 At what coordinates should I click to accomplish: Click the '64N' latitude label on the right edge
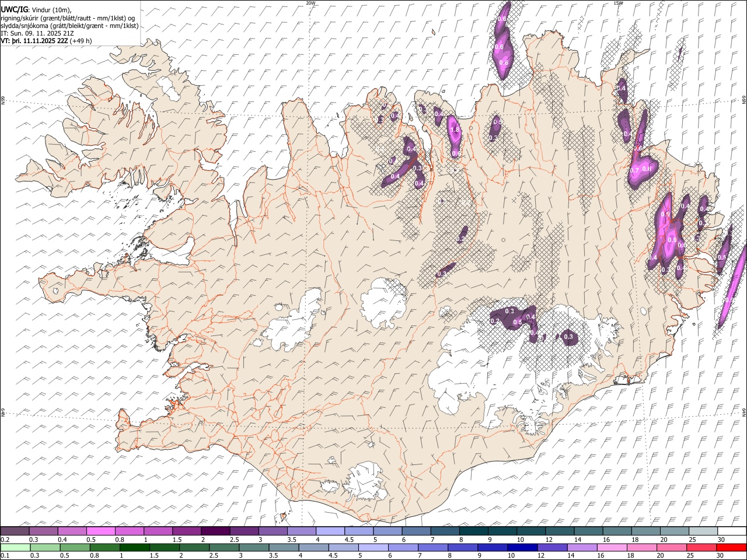point(744,412)
